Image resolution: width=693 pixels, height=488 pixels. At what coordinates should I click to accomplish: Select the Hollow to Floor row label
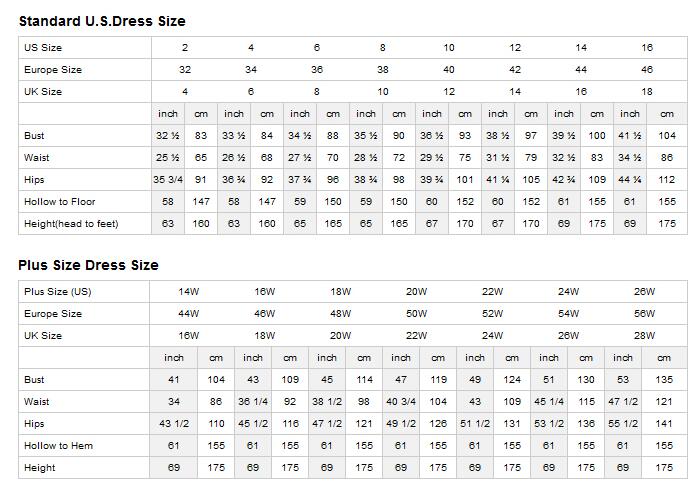click(x=60, y=202)
